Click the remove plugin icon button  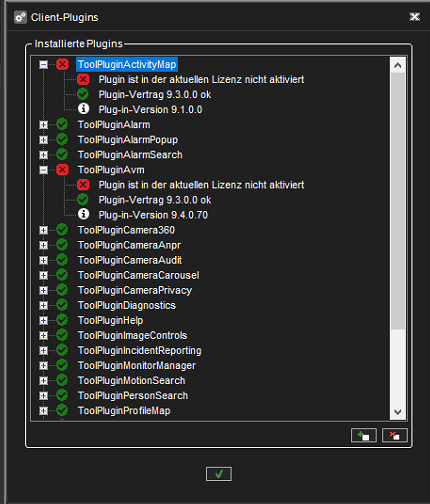pos(395,435)
